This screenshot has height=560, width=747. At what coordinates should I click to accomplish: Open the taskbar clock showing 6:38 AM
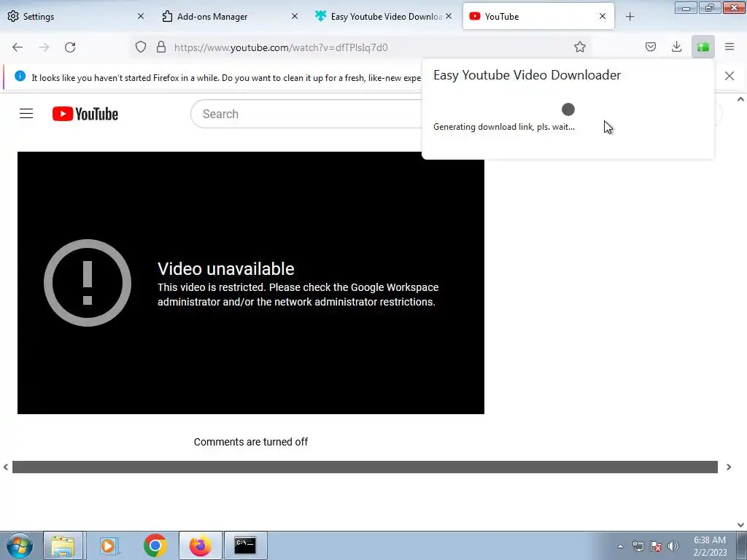tap(710, 546)
